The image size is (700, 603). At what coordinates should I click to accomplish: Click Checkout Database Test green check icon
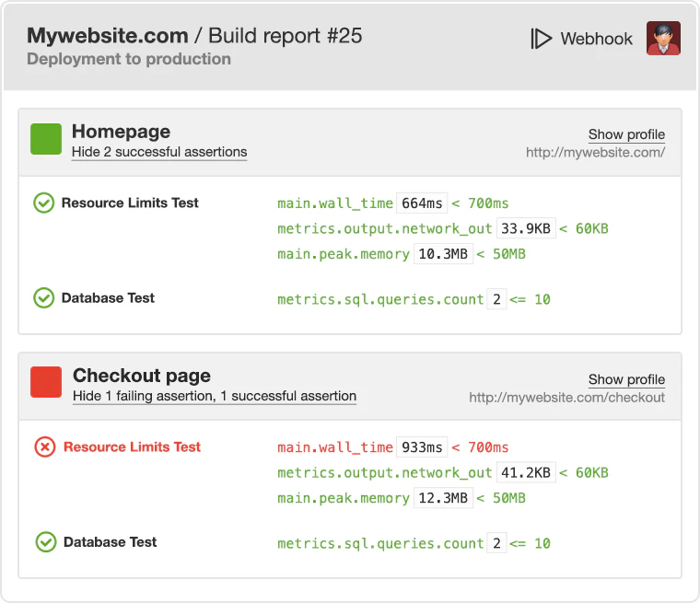tap(45, 542)
